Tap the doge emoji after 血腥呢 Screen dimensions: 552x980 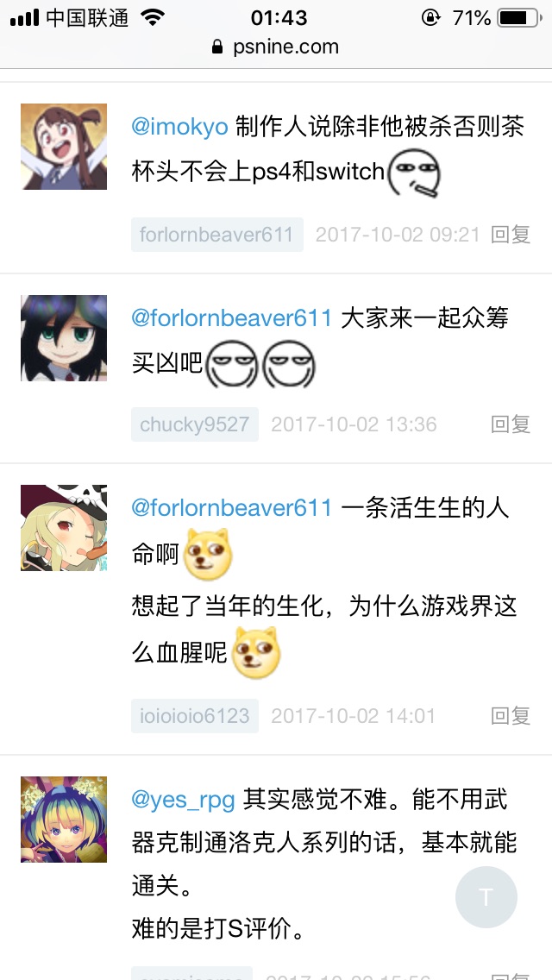pos(256,653)
